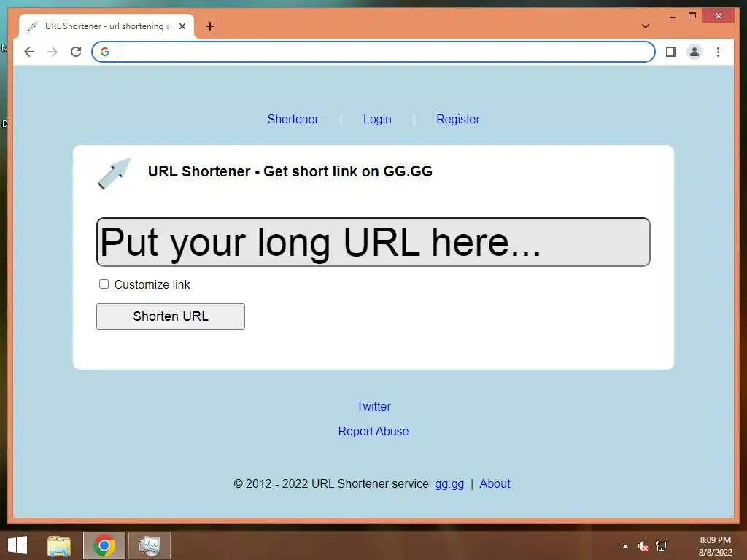
Task: Switch to Chrome in the taskbar
Action: click(x=104, y=545)
